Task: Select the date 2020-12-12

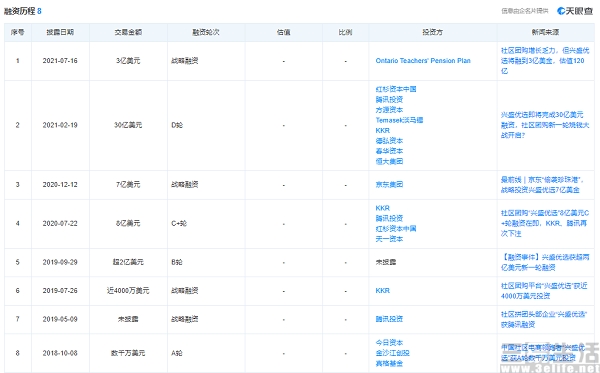Action: (x=60, y=184)
